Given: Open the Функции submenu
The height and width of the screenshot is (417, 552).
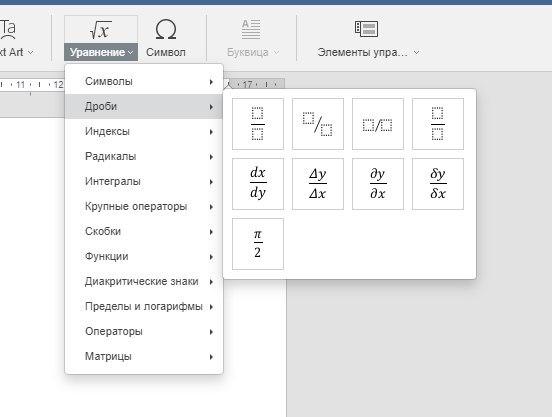Looking at the screenshot, I should point(144,256).
